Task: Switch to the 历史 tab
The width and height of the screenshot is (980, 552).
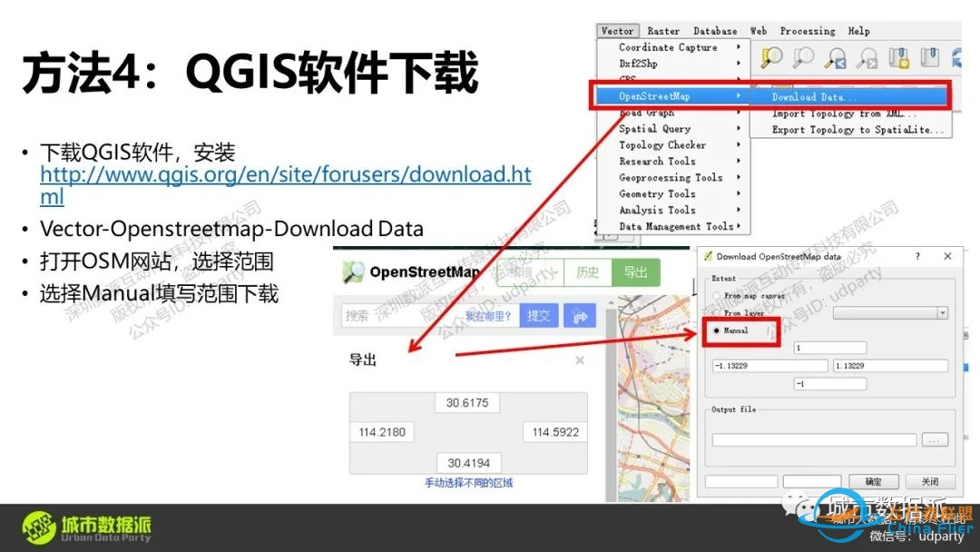Action: pyautogui.click(x=587, y=271)
